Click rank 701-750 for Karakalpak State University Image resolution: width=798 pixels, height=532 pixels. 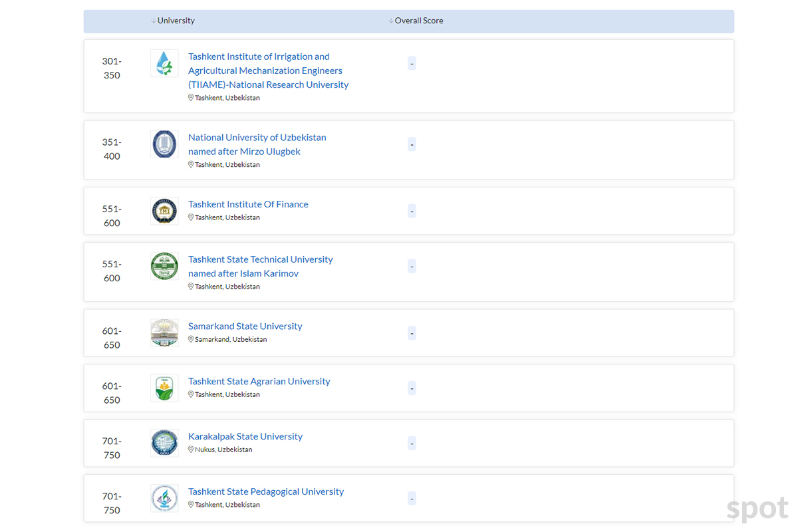[112, 448]
